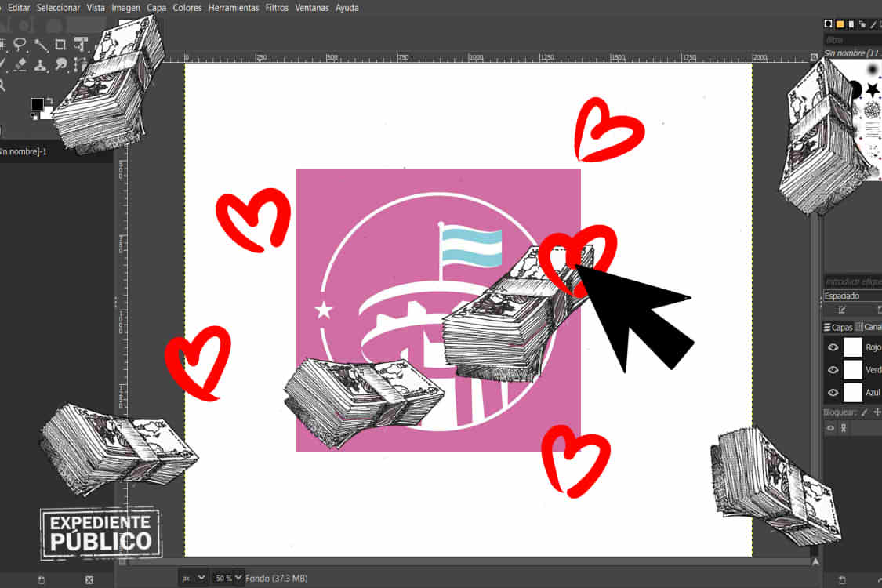
Task: Select the Smudge tool
Action: [60, 65]
